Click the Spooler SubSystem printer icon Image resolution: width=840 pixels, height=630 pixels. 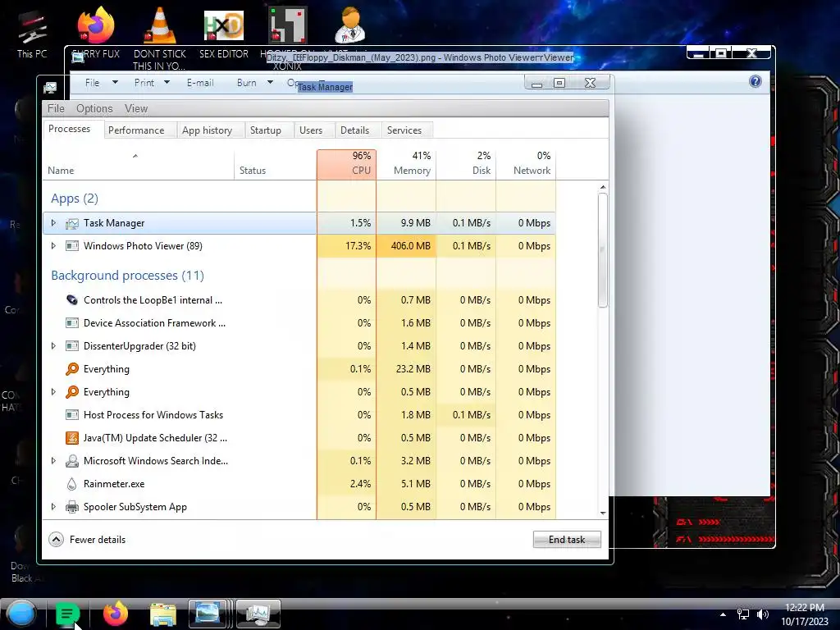(72, 507)
